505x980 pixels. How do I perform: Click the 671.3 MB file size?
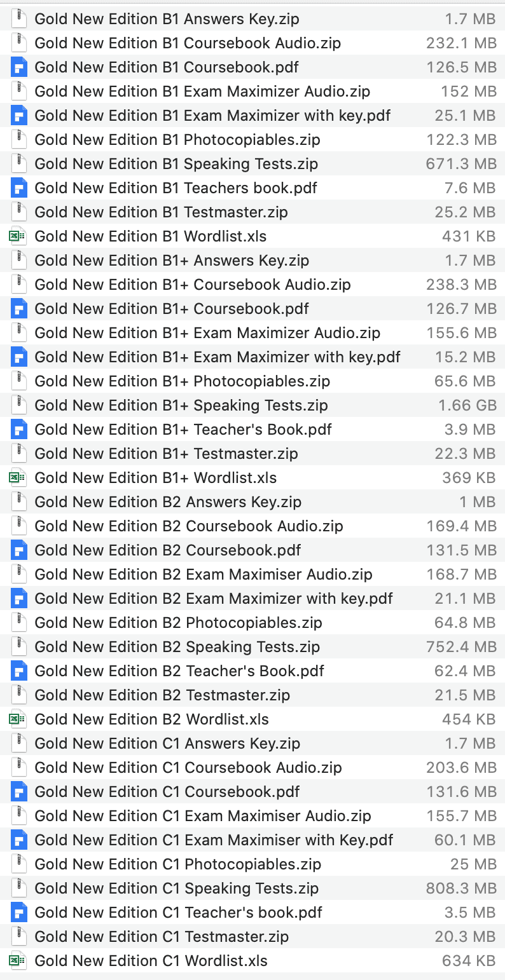(x=461, y=164)
